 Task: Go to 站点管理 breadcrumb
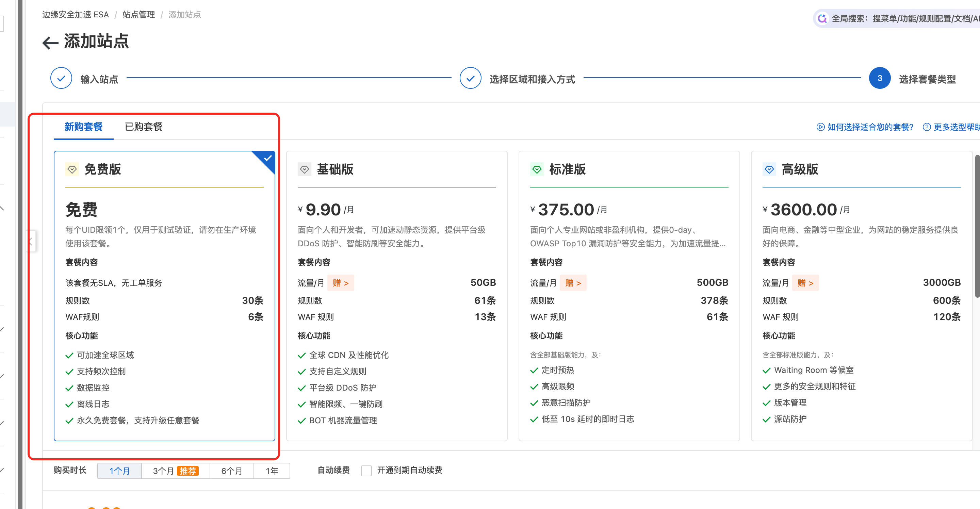(138, 14)
